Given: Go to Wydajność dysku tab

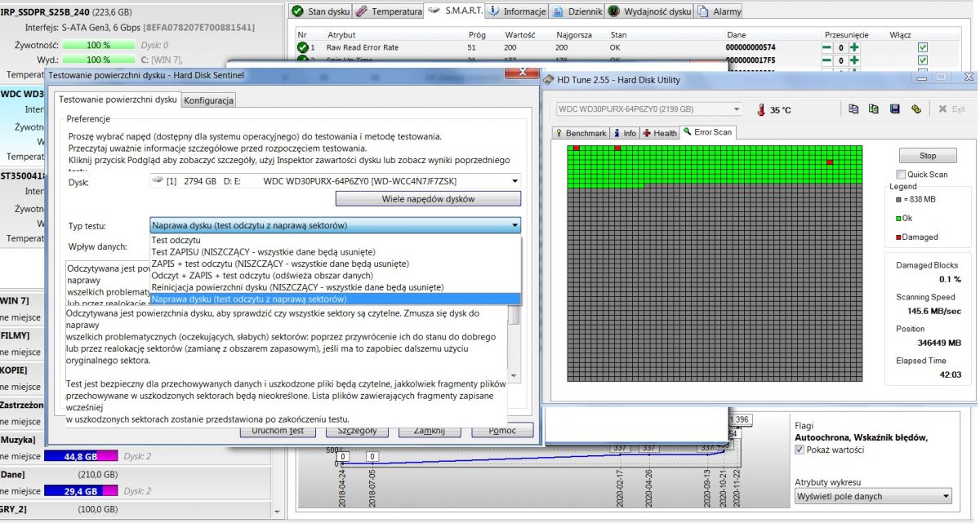Looking at the screenshot, I should tap(648, 11).
